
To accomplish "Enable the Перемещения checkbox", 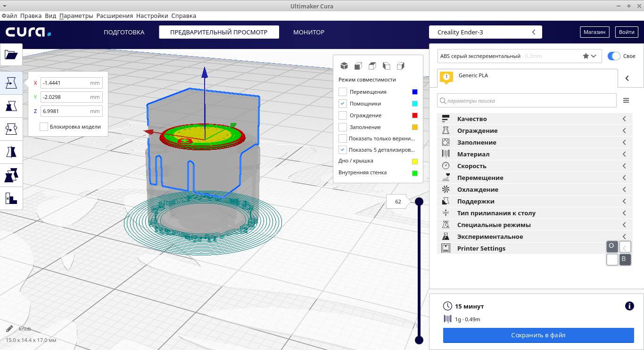I will [x=343, y=92].
